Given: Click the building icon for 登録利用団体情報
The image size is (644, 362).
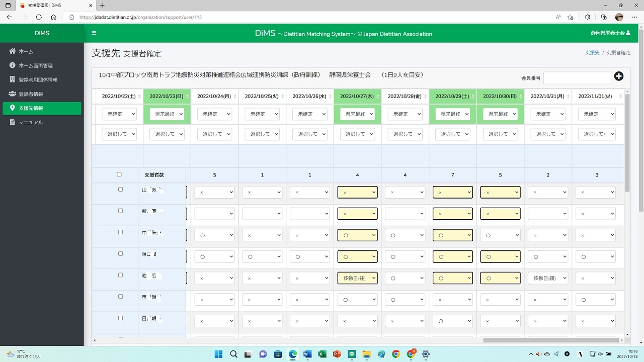Looking at the screenshot, I should tap(13, 79).
